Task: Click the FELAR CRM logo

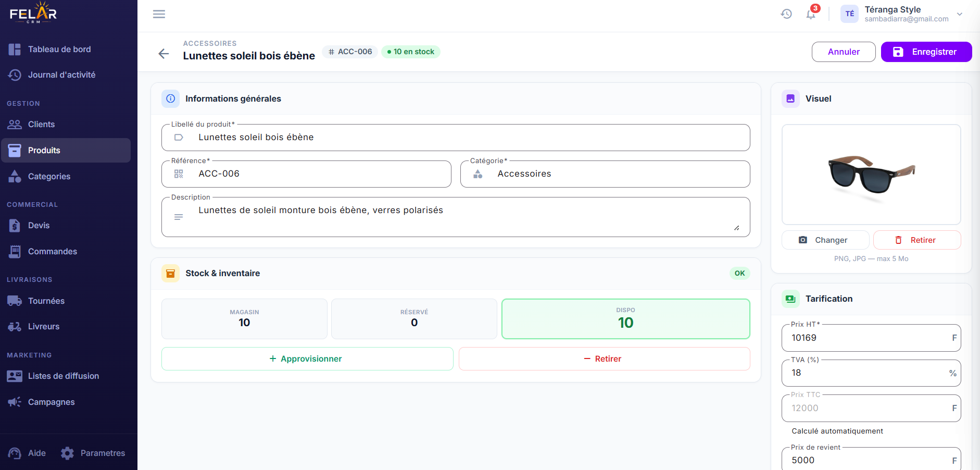Action: tap(33, 14)
